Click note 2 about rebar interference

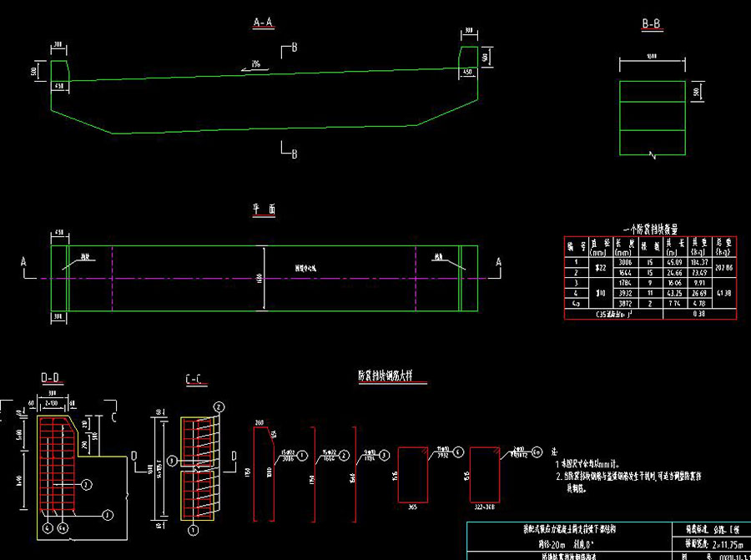629,483
